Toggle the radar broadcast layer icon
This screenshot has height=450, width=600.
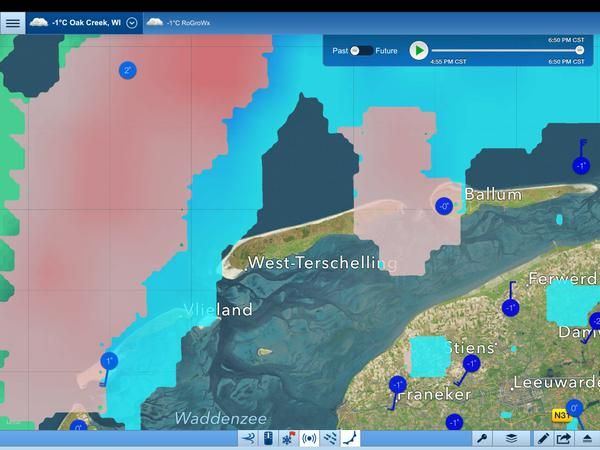(309, 439)
